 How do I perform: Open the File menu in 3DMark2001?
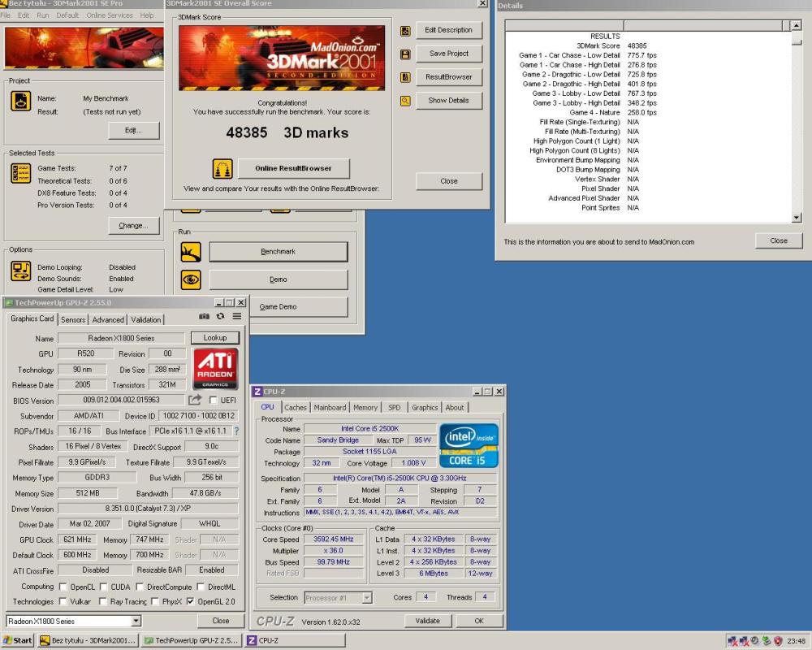(6, 15)
